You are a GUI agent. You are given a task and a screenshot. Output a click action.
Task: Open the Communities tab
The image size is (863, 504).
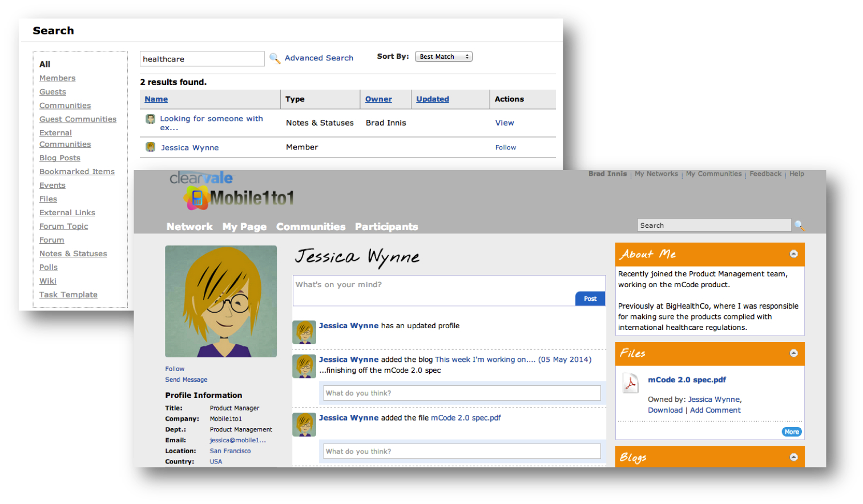[310, 227]
